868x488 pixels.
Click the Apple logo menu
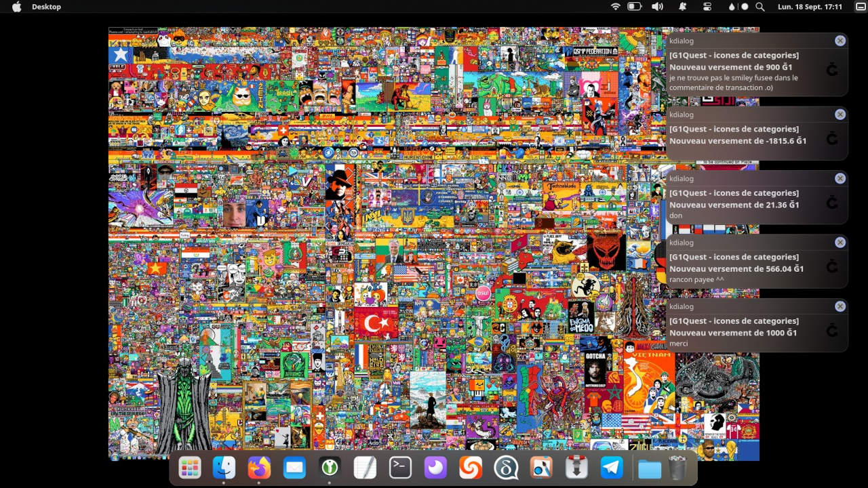point(17,6)
